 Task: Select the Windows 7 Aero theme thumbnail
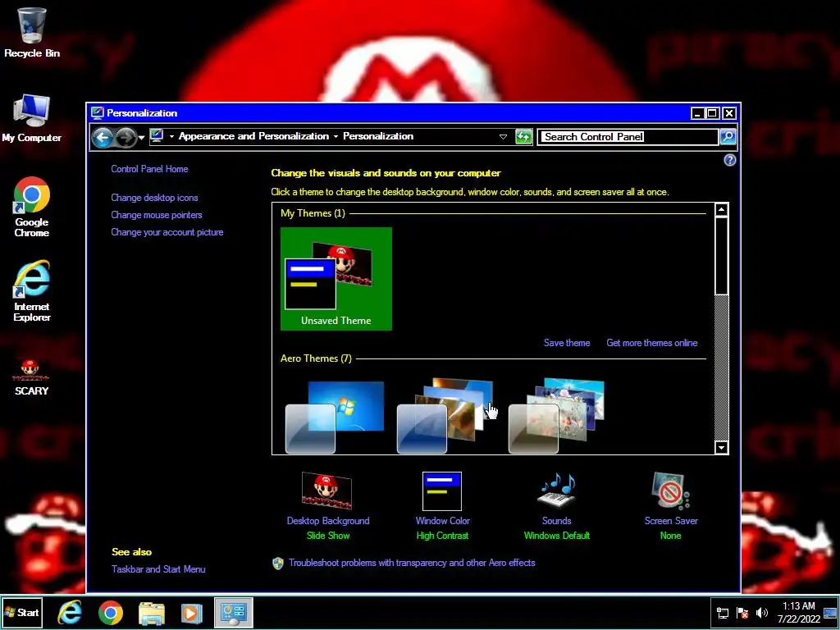(335, 416)
